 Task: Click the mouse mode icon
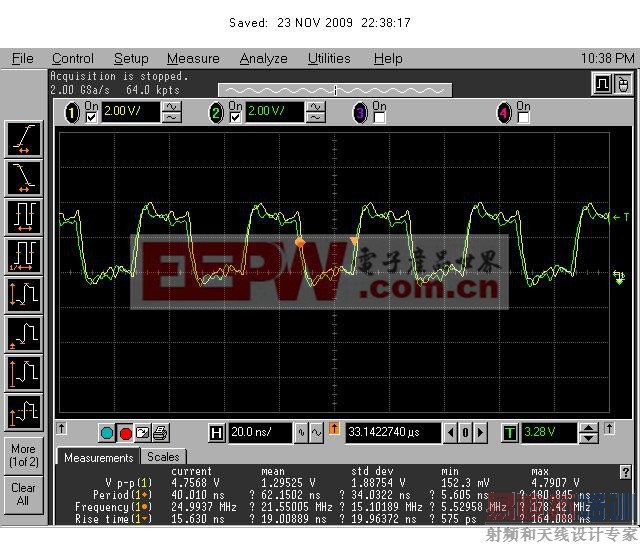pyautogui.click(x=623, y=84)
